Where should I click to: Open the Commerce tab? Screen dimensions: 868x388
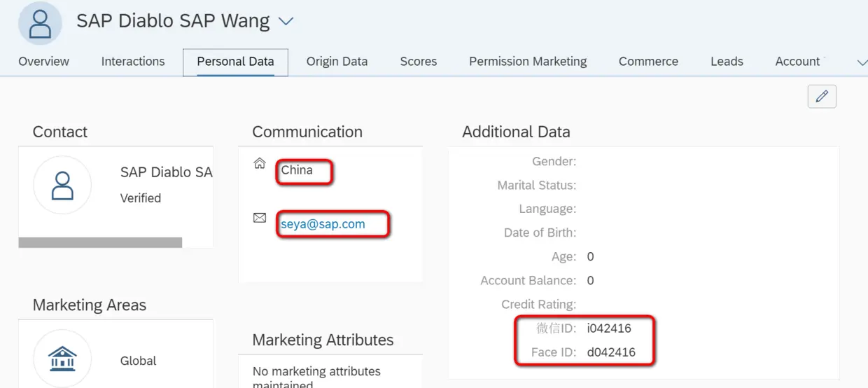[648, 62]
